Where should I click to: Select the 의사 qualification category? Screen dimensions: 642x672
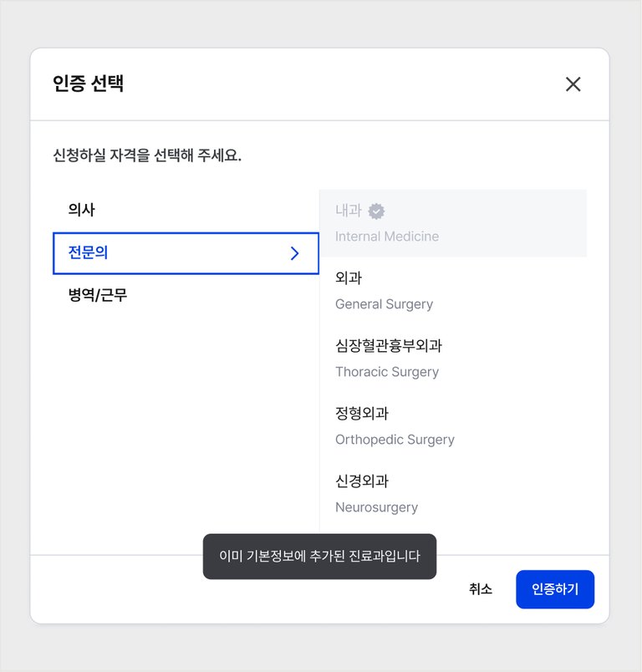[x=186, y=210]
